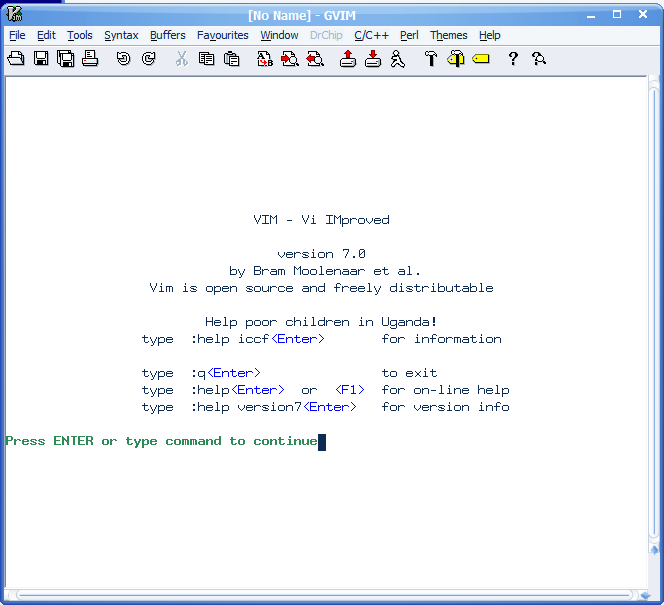
Task: Click the Load Session icon
Action: pyautogui.click(x=348, y=58)
